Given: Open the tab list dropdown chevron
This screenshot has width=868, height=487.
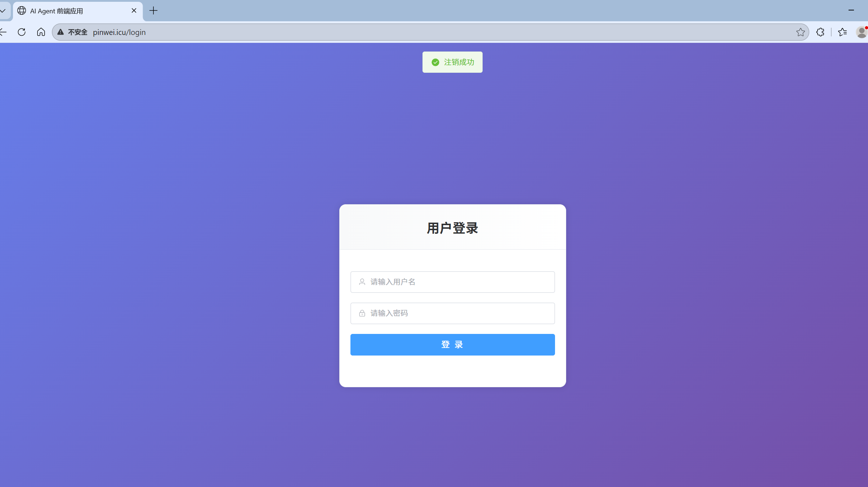Looking at the screenshot, I should pyautogui.click(x=3, y=11).
